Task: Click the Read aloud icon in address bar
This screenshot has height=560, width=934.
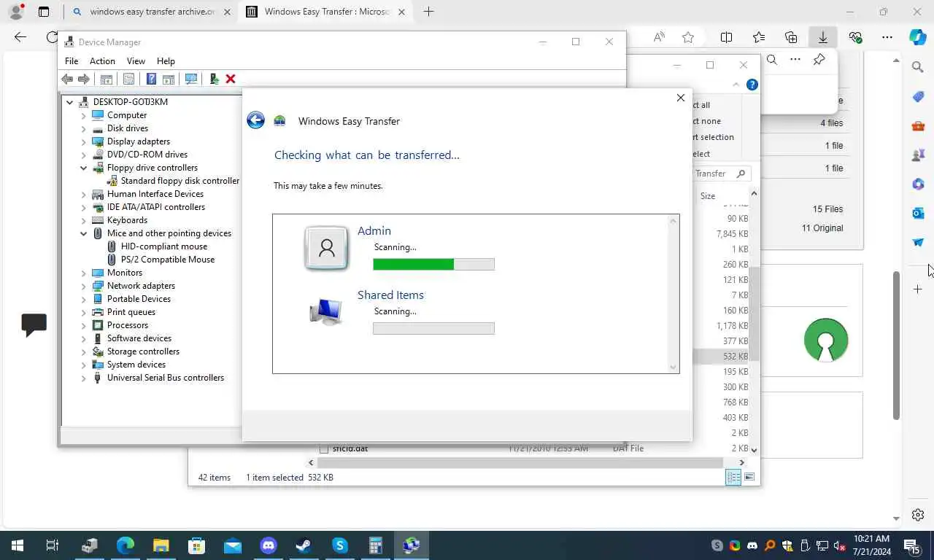Action: [x=659, y=37]
